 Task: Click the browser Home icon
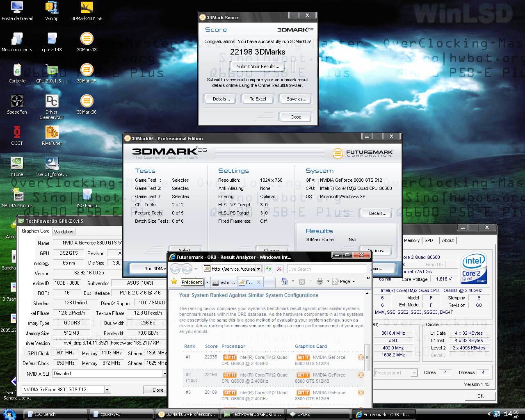285,281
